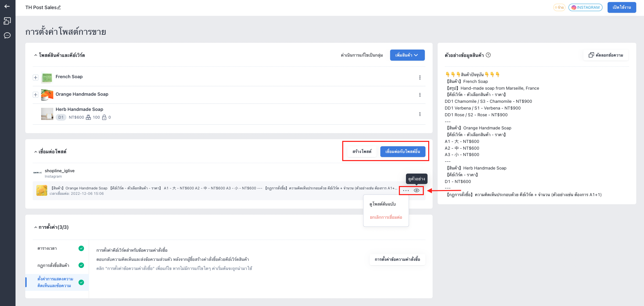Open the posts panel icon in the left sidebar
The image size is (644, 306).
[7, 21]
